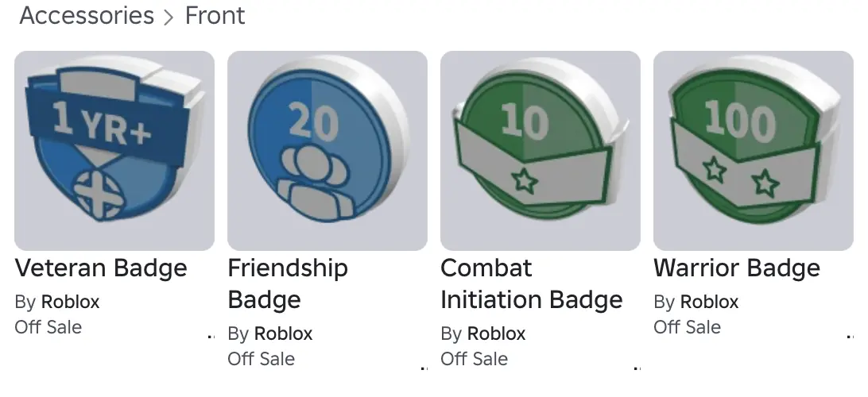The height and width of the screenshot is (397, 868).
Task: Click the Friendship Badge item name
Action: tap(288, 283)
